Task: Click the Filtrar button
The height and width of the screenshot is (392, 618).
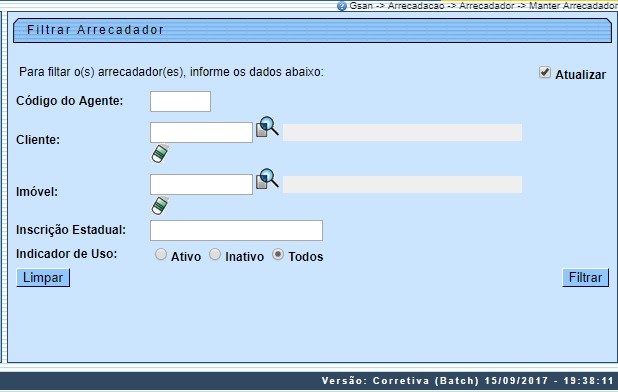Action: point(585,278)
